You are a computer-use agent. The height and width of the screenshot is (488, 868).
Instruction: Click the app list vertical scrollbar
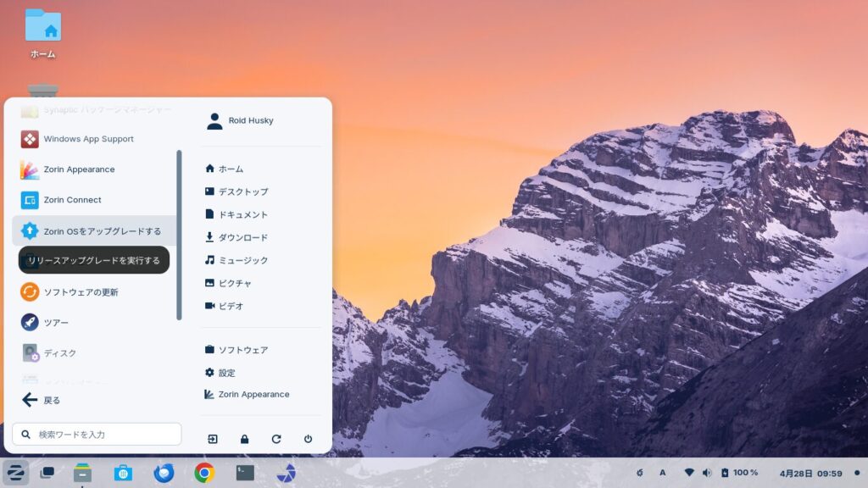click(179, 235)
